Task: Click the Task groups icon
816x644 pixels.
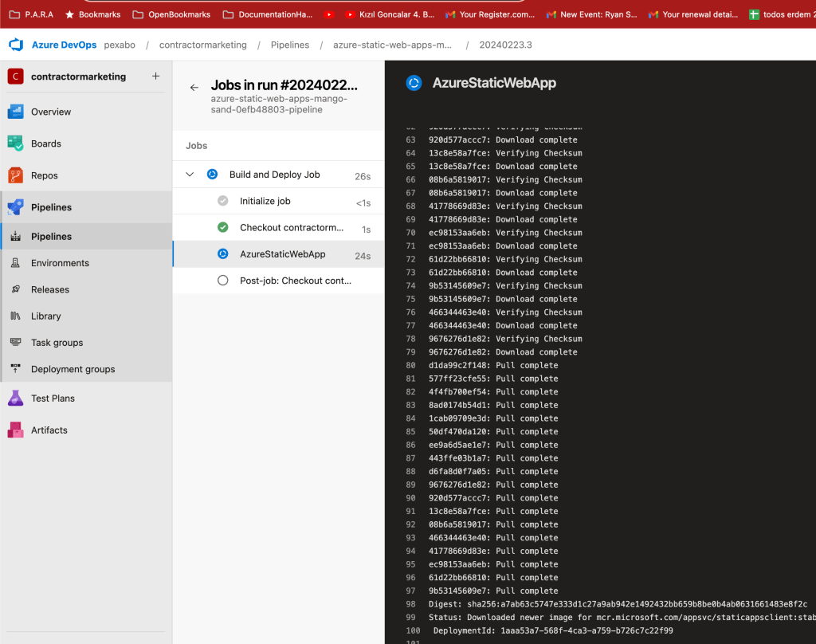Action: (x=16, y=342)
